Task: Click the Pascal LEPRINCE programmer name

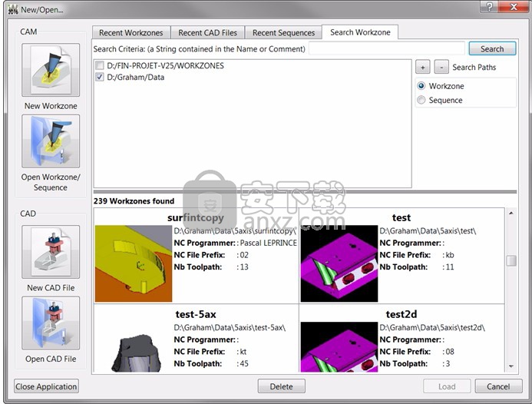Action: pyautogui.click(x=269, y=243)
